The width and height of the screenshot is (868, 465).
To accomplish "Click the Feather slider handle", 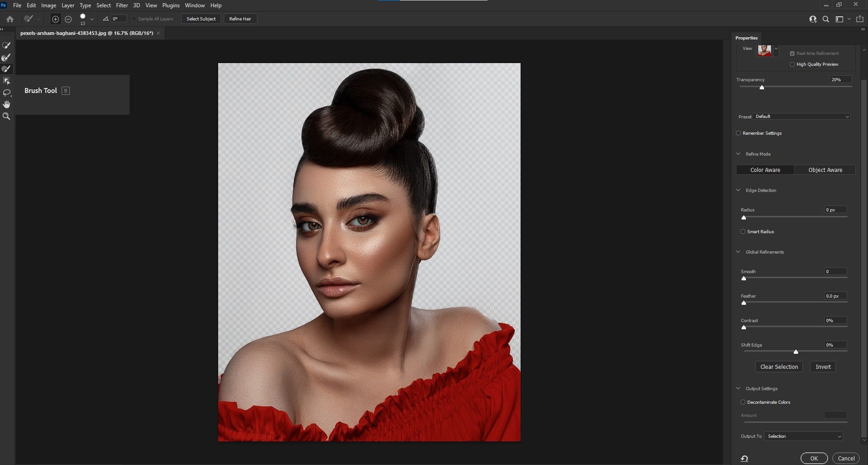I will click(744, 303).
